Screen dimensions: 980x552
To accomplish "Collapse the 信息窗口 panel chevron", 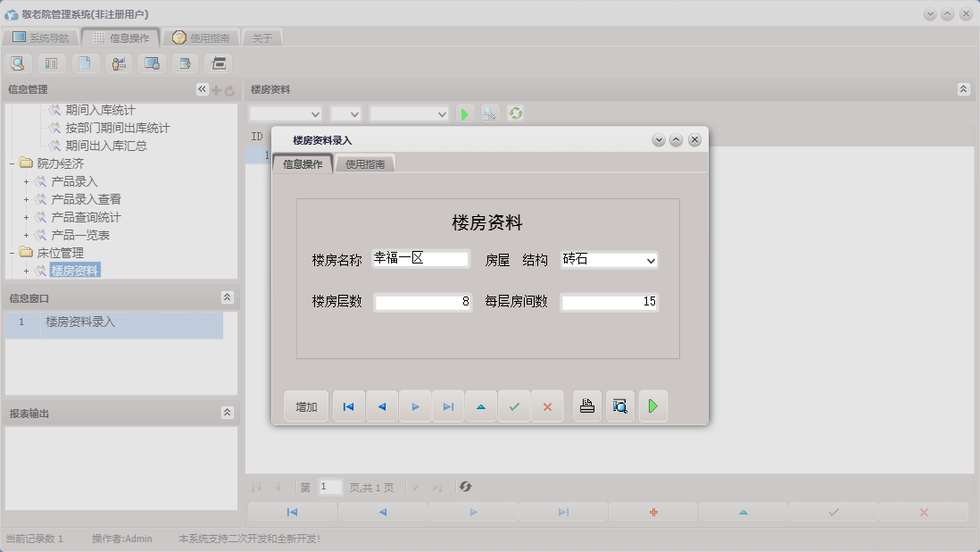I will [x=228, y=297].
